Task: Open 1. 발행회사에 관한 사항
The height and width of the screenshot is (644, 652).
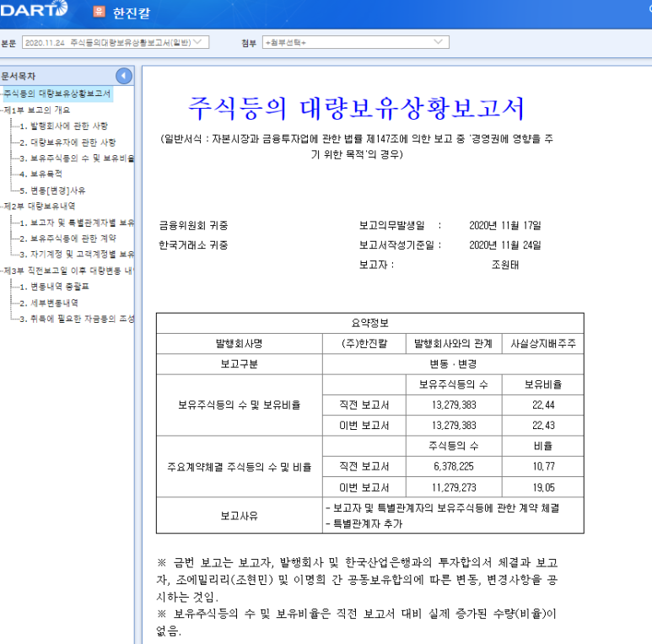Action: pos(63,126)
